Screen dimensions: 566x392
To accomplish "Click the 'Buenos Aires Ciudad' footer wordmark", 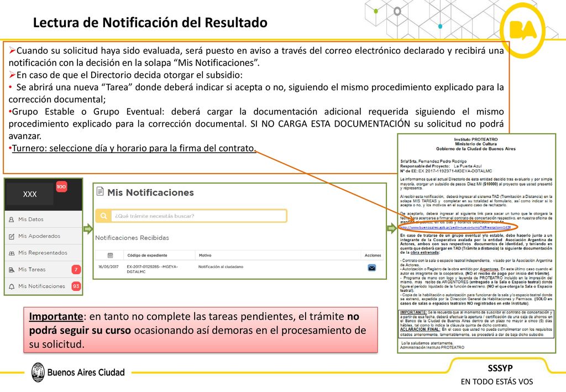I will pos(86,373).
